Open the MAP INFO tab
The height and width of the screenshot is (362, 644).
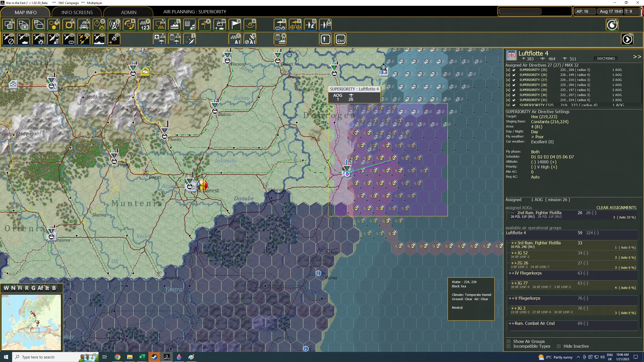[x=25, y=12]
